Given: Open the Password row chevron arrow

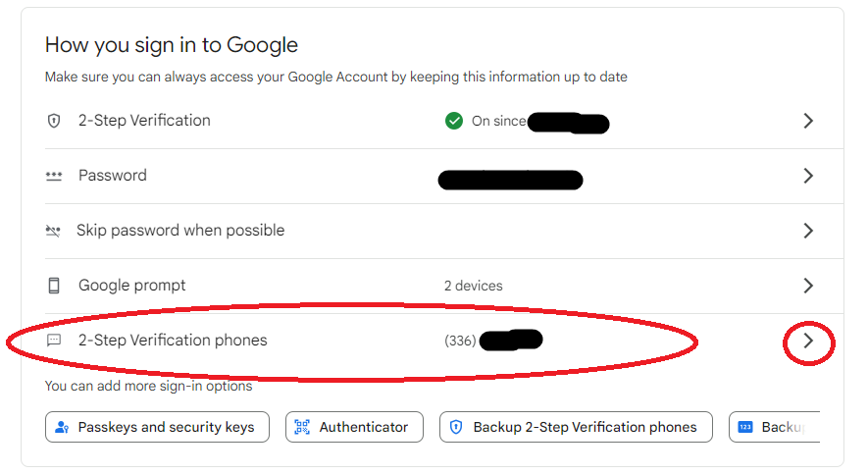Looking at the screenshot, I should pyautogui.click(x=808, y=176).
